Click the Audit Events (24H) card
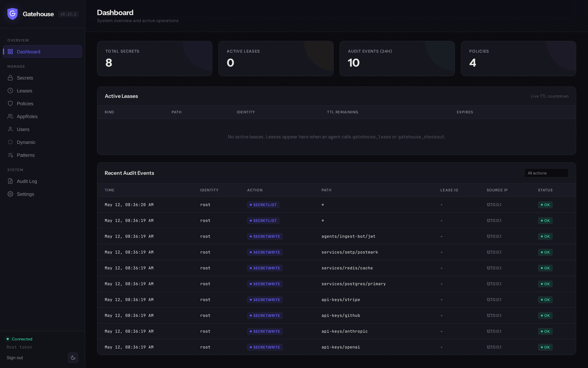Image resolution: width=588 pixels, height=368 pixels. click(x=397, y=58)
